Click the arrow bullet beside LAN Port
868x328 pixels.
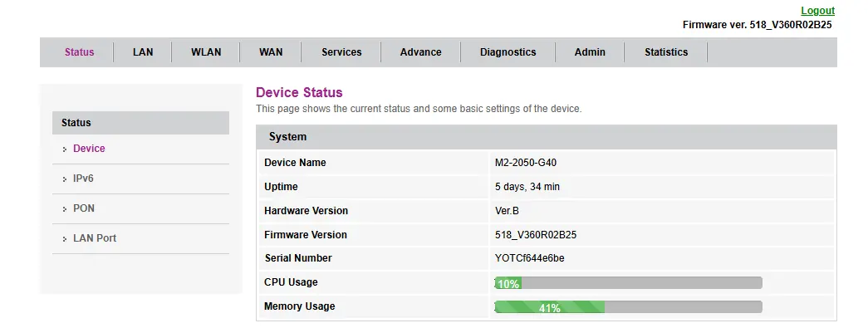click(66, 239)
